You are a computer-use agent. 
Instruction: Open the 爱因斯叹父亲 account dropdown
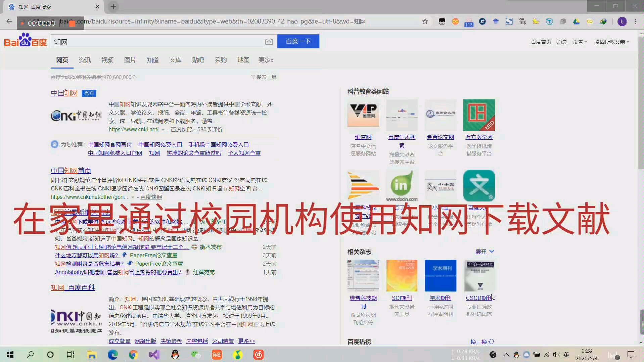click(x=612, y=42)
